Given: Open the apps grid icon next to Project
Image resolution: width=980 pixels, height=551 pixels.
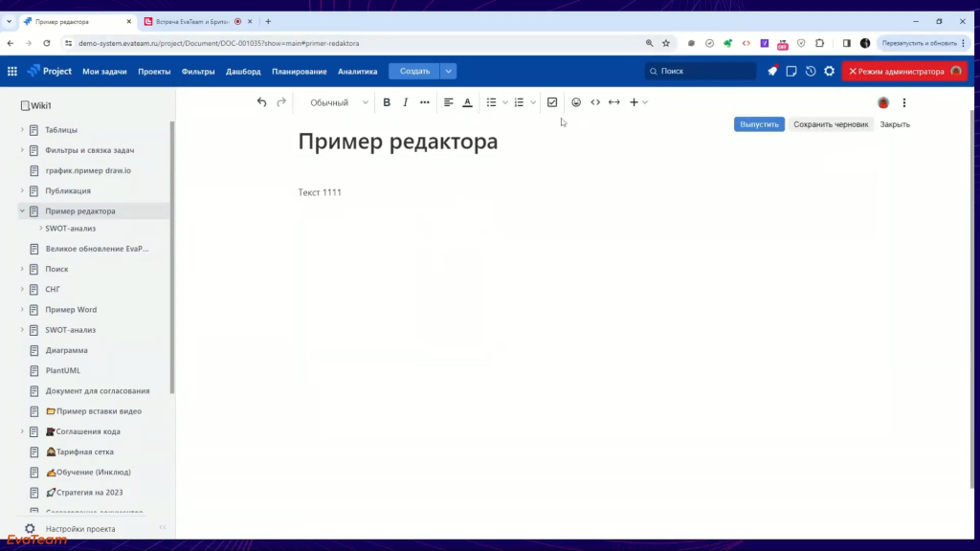Looking at the screenshot, I should click(12, 71).
